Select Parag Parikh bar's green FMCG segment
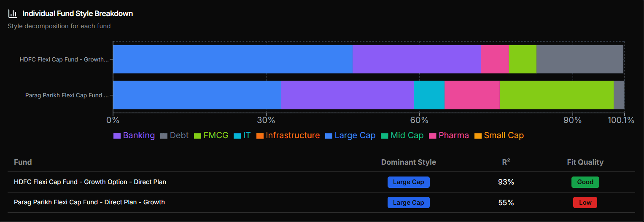Image resolution: width=644 pixels, height=222 pixels. pos(557,95)
